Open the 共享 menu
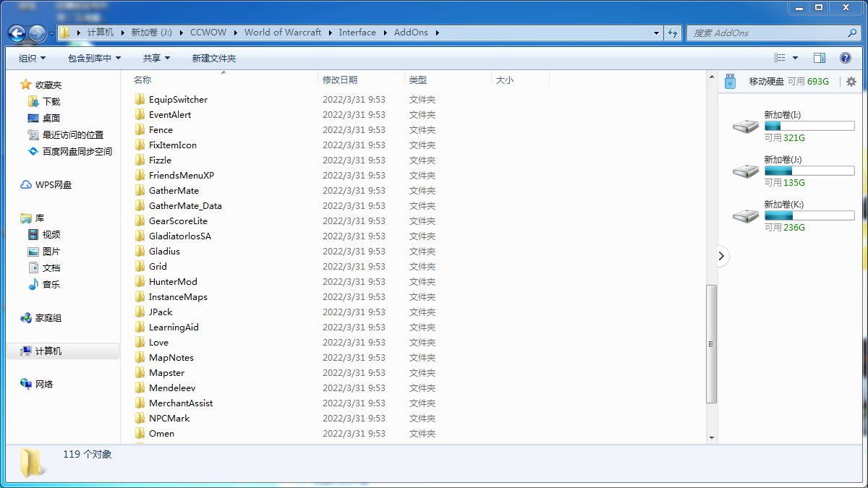 (x=156, y=58)
